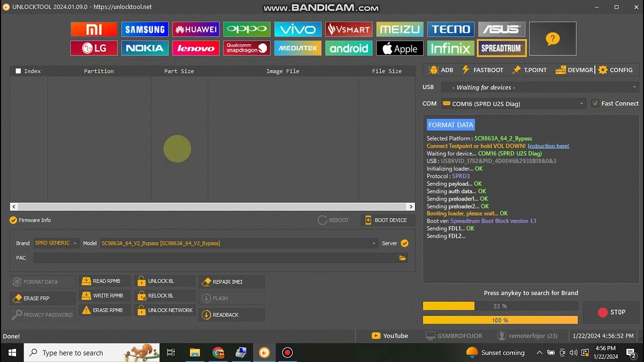Click into the PAC file path field
This screenshot has height=362, width=644.
[216, 258]
